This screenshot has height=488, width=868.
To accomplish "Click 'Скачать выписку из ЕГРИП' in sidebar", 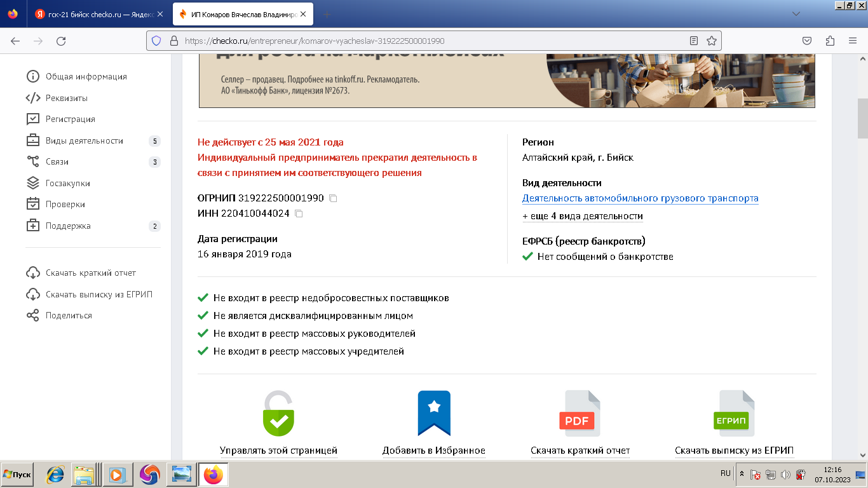I will pos(98,294).
